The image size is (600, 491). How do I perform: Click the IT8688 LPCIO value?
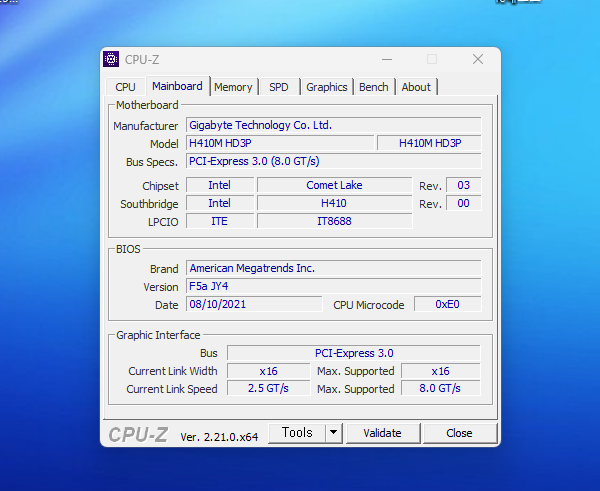[334, 221]
